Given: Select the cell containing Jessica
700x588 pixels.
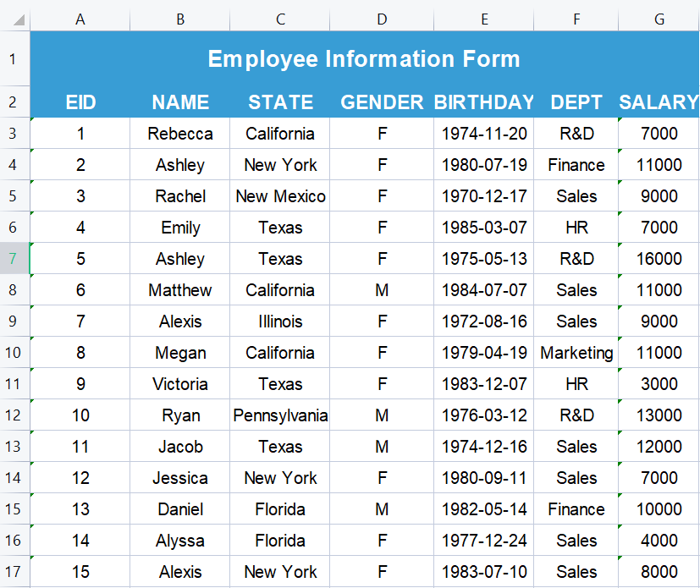Looking at the screenshot, I should (180, 478).
